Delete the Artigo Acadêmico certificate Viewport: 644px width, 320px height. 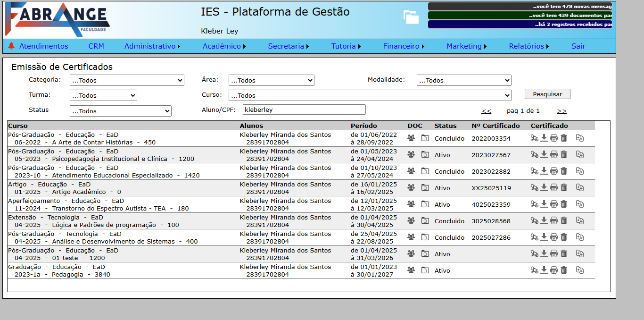564,188
